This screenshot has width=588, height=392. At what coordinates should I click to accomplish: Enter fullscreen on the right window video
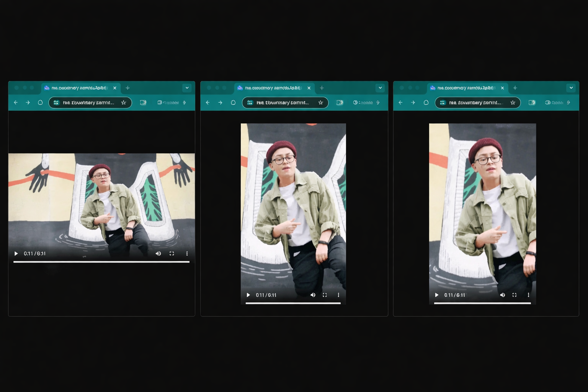point(514,295)
